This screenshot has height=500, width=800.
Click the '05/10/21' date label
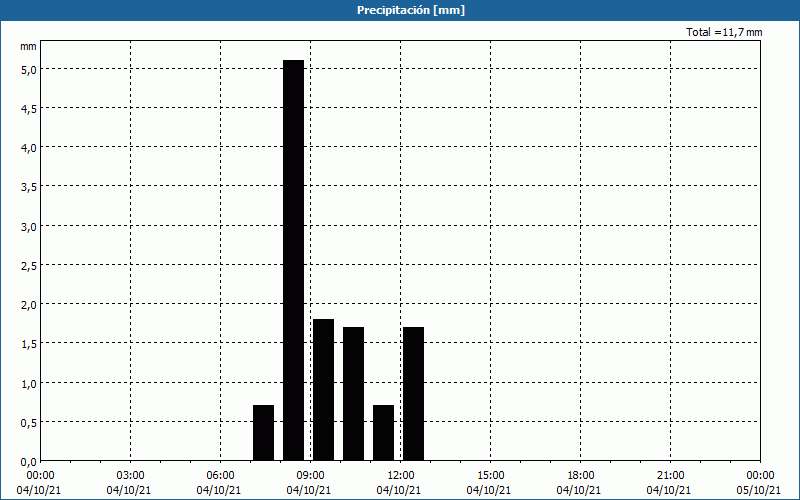[759, 490]
